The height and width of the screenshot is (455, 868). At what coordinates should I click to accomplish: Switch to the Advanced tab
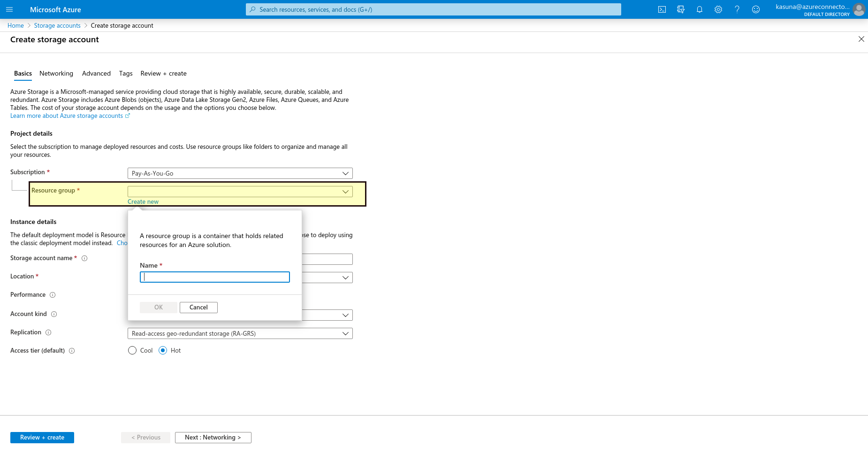pos(96,73)
